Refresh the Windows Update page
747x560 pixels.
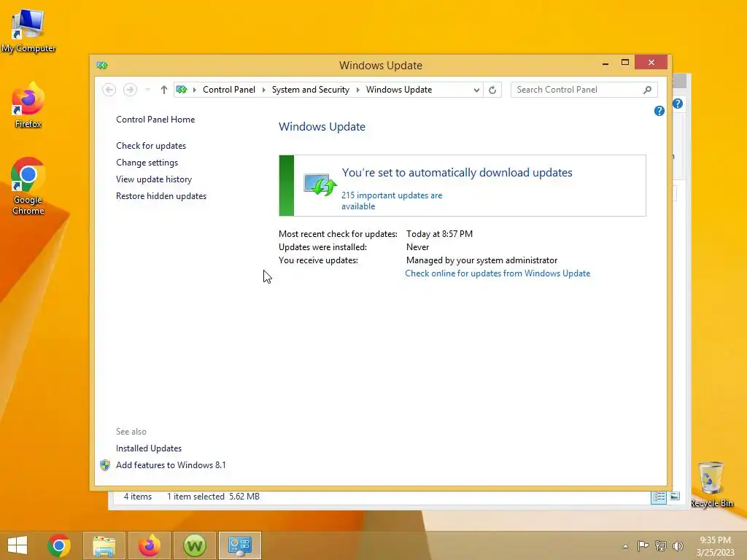[492, 90]
